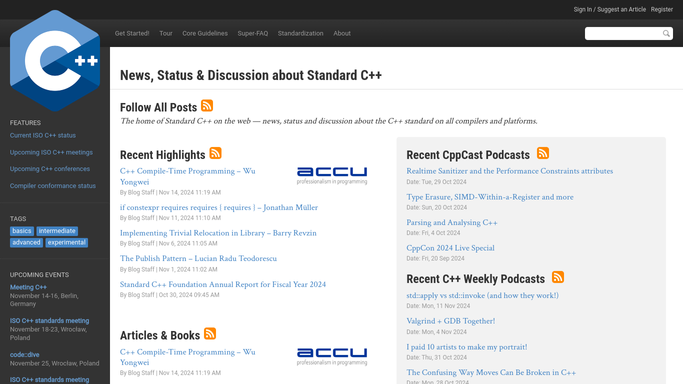Go to the Super-FAQ page
Image resolution: width=683 pixels, height=384 pixels.
253,34
